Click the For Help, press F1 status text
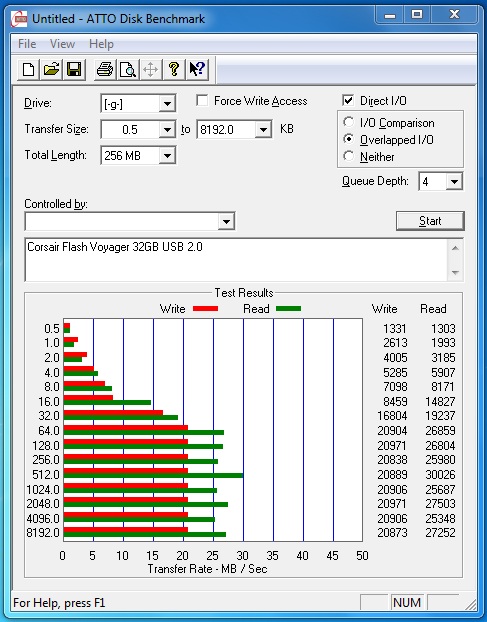 (x=59, y=603)
